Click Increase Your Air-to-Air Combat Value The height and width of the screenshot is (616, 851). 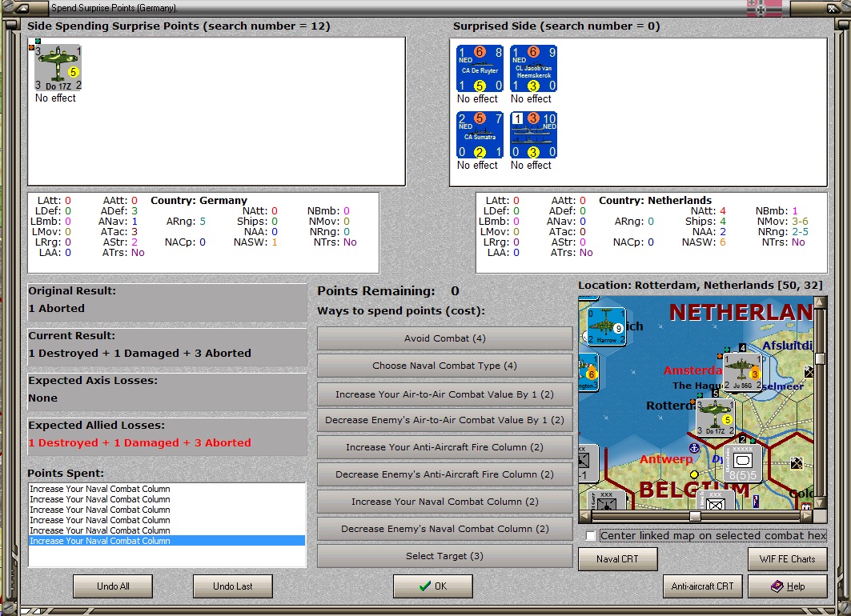point(444,394)
